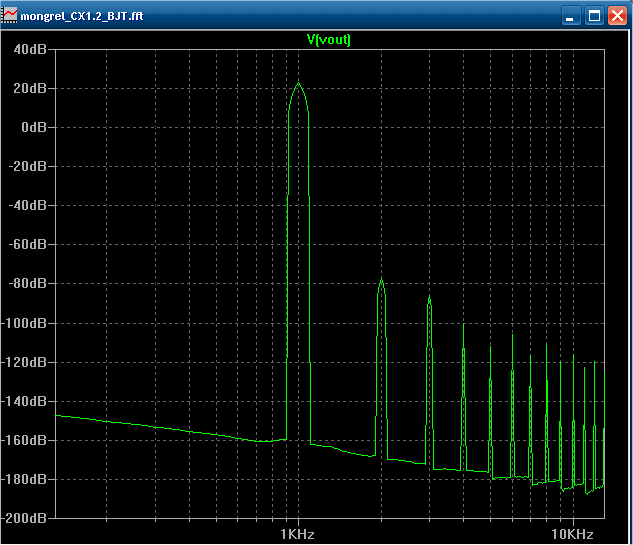Click the -160dB axis label
This screenshot has width=633, height=545.
(x=24, y=440)
